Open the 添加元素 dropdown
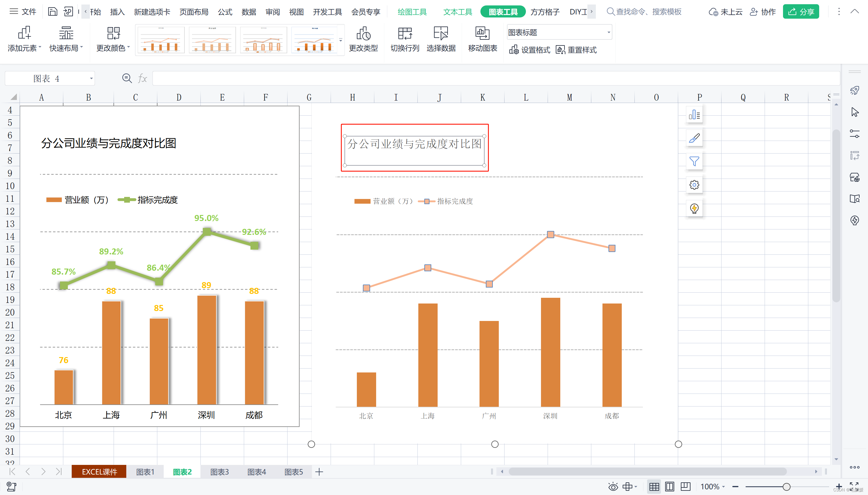868x495 pixels. point(24,39)
